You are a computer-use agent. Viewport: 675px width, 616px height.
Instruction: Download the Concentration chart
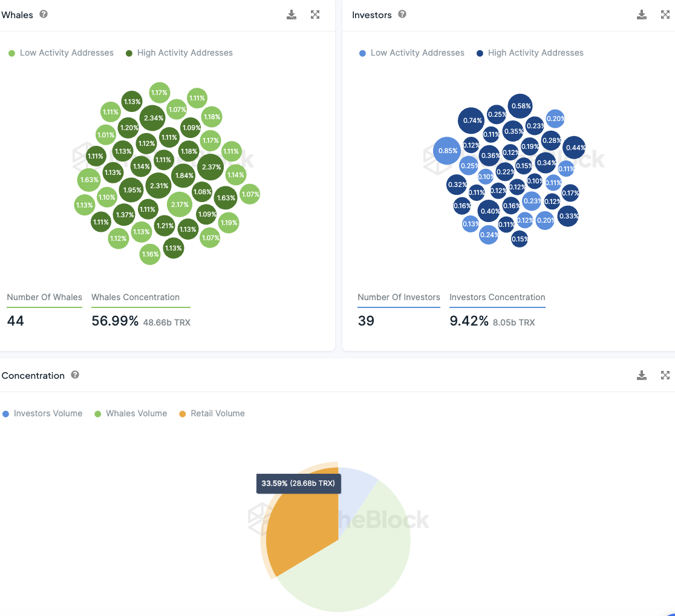point(641,375)
